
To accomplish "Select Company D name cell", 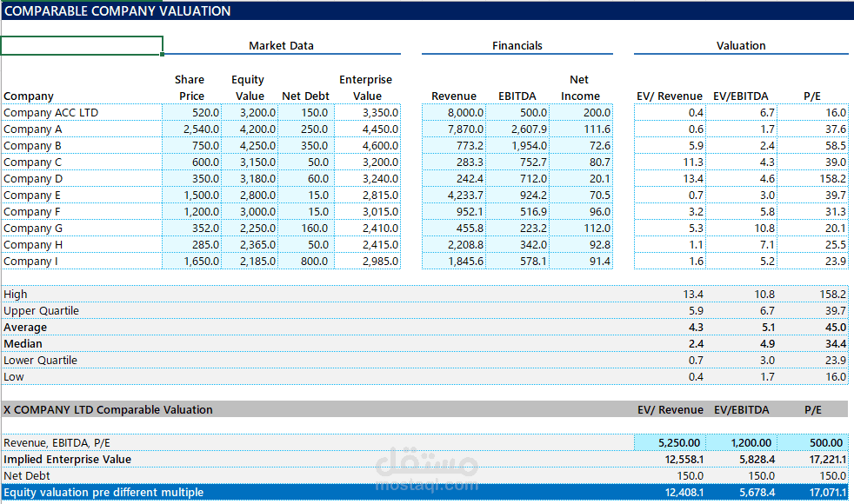I will 82,178.
